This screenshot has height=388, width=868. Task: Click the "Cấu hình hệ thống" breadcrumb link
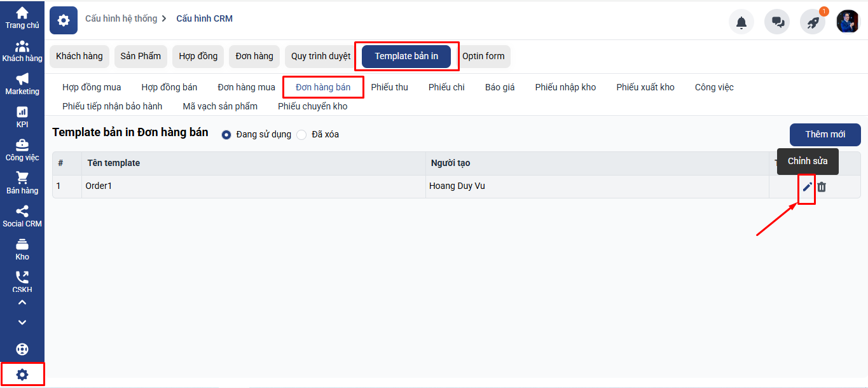point(121,19)
